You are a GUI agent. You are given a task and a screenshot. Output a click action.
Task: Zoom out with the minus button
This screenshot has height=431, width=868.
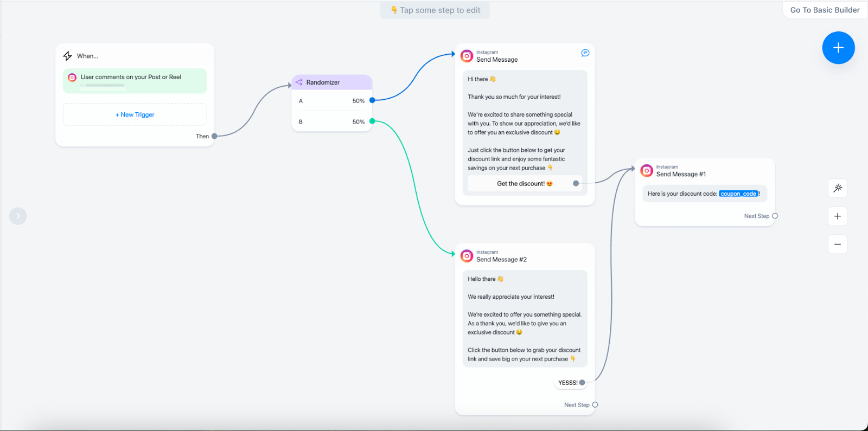click(x=838, y=245)
